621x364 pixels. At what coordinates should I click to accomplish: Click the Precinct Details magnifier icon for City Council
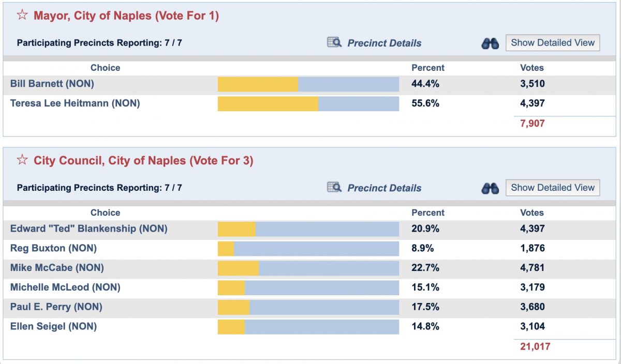(x=334, y=188)
